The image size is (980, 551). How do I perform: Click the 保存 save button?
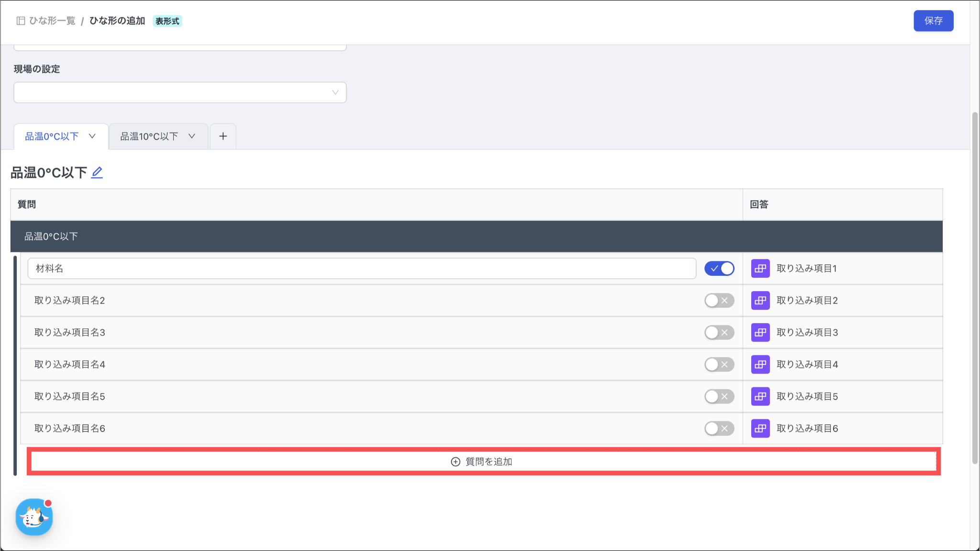(933, 21)
